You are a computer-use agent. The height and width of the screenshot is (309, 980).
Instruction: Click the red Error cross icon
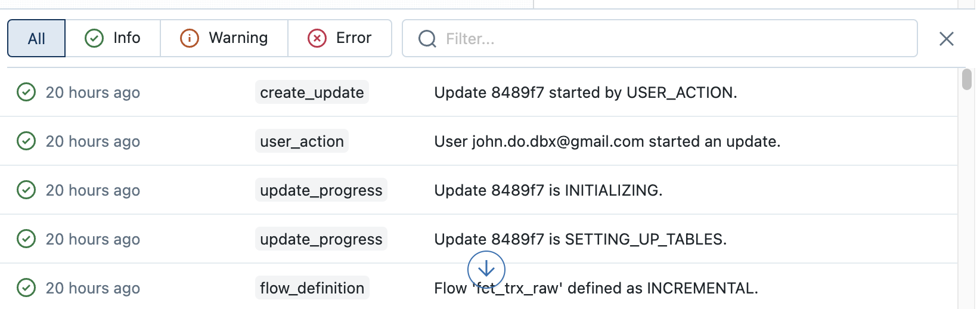point(317,38)
